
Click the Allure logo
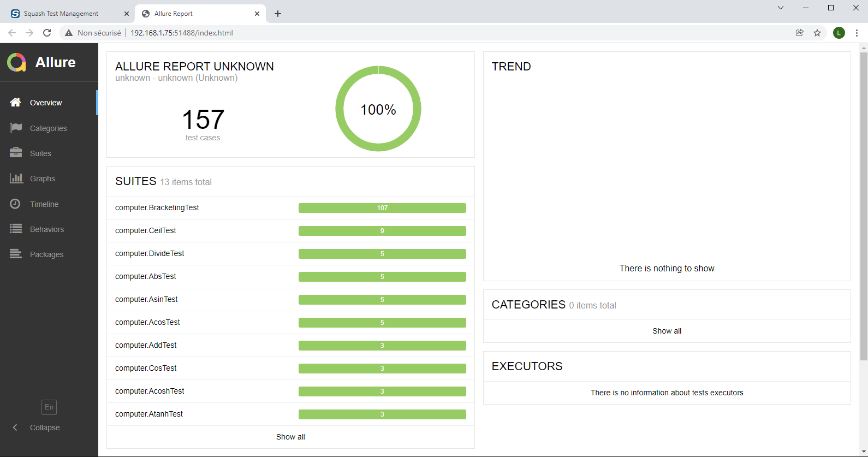(16, 62)
